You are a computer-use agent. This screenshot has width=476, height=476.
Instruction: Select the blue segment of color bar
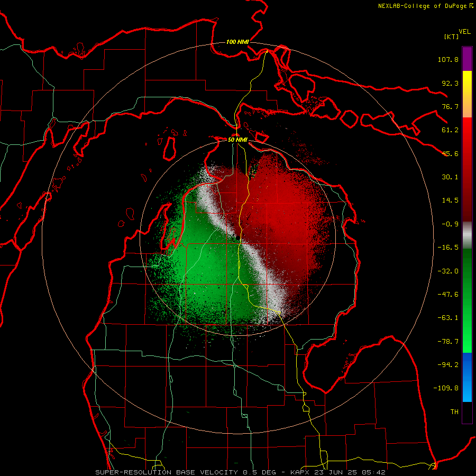(467, 377)
